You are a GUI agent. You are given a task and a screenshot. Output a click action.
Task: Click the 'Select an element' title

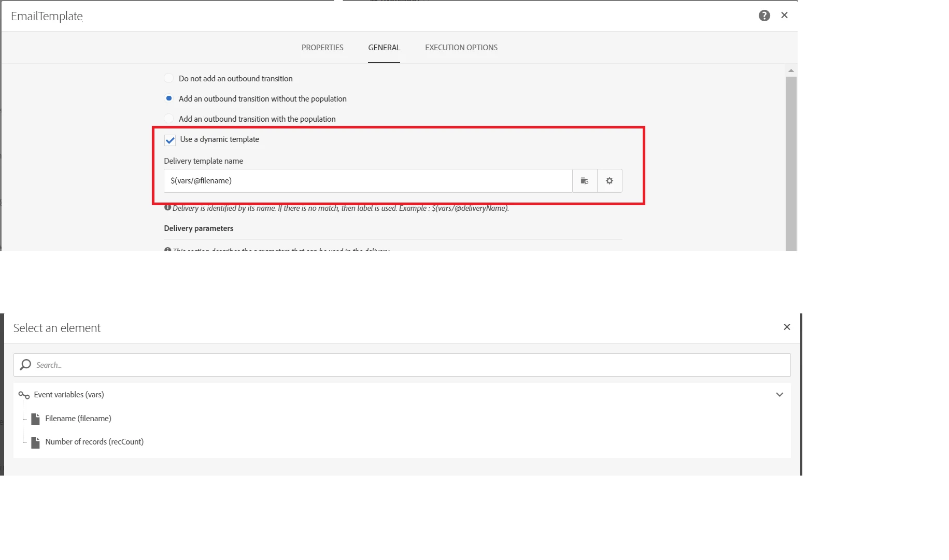tap(57, 328)
